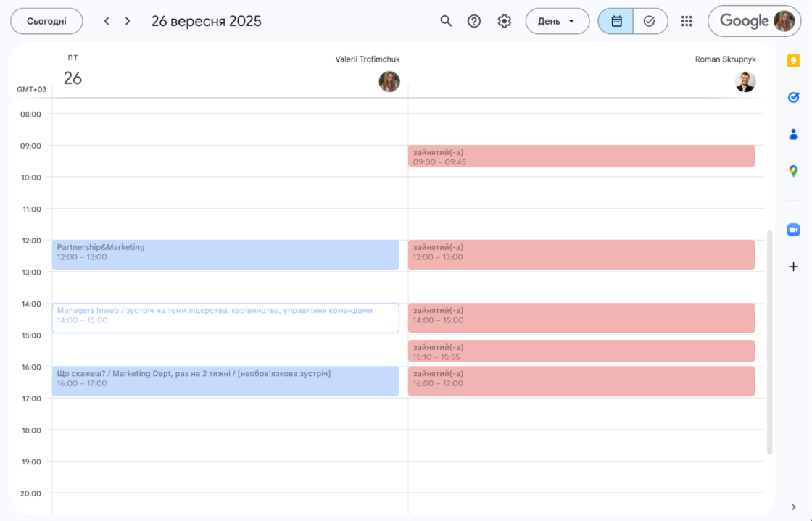Click the Сьогодні button

click(46, 21)
